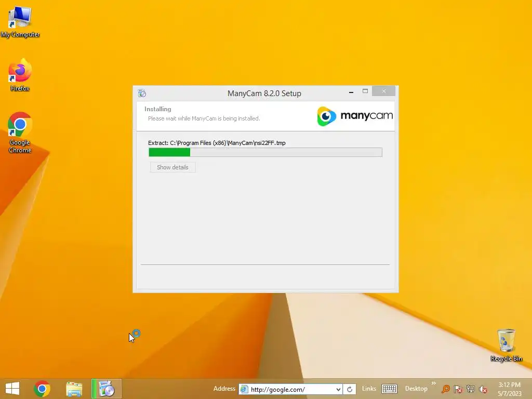Open the Recycle Bin icon
Viewport: 532px width, 399px height.
[x=506, y=345]
